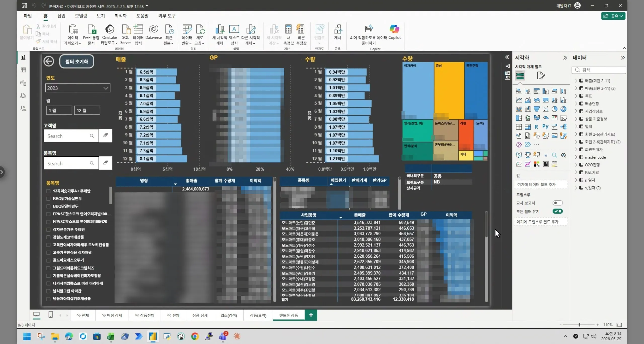Viewport: 644px width, 344px height.
Task: Switch to the 상품 상세 page tab
Action: [x=200, y=315]
